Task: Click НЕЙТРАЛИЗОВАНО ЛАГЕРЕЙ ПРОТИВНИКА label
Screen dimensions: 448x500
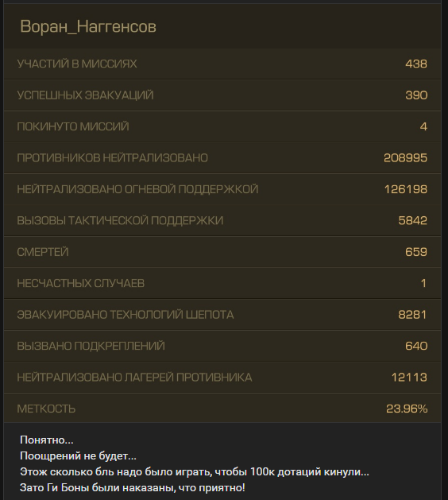Action: (134, 378)
